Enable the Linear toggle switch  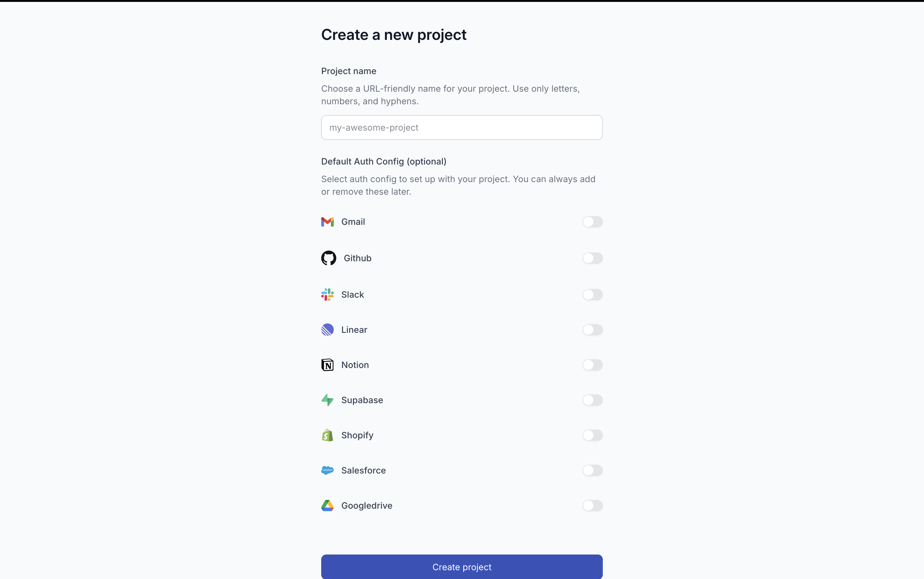pos(592,330)
